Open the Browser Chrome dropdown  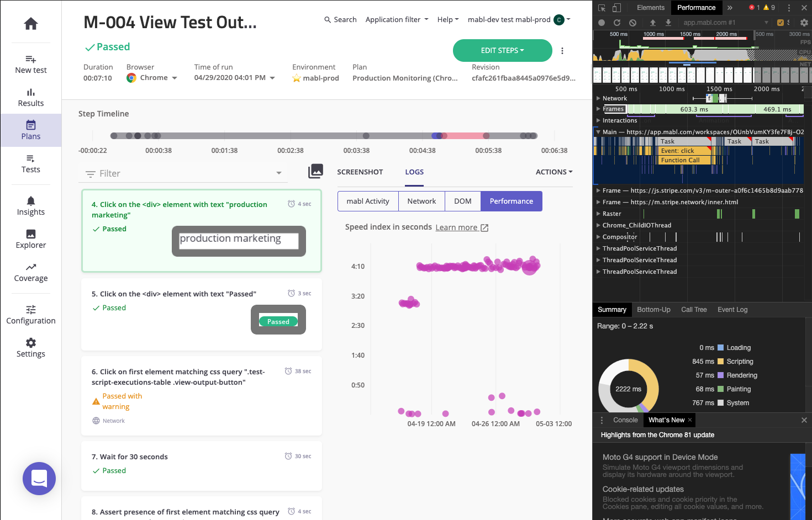152,78
